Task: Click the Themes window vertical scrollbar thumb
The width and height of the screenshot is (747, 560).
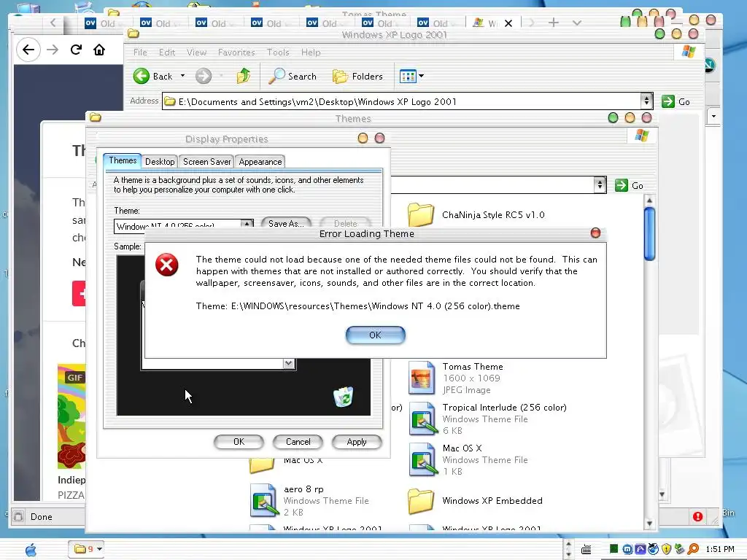Action: [x=649, y=234]
